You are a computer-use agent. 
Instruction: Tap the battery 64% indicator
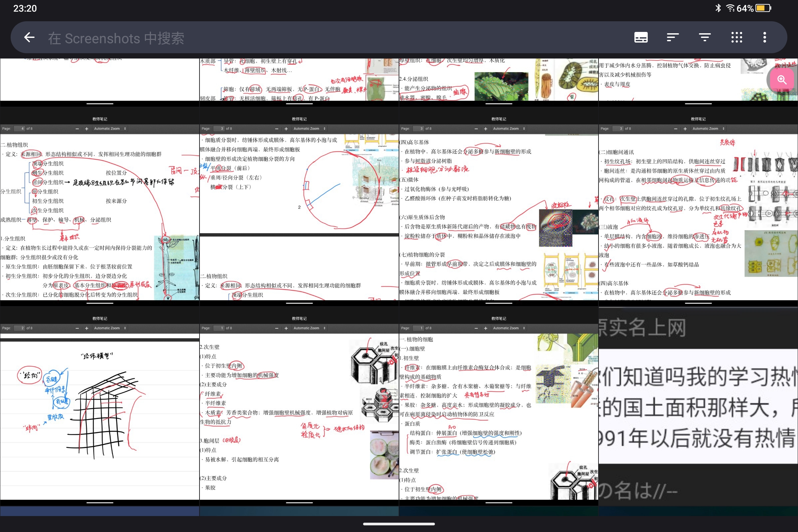pos(754,8)
